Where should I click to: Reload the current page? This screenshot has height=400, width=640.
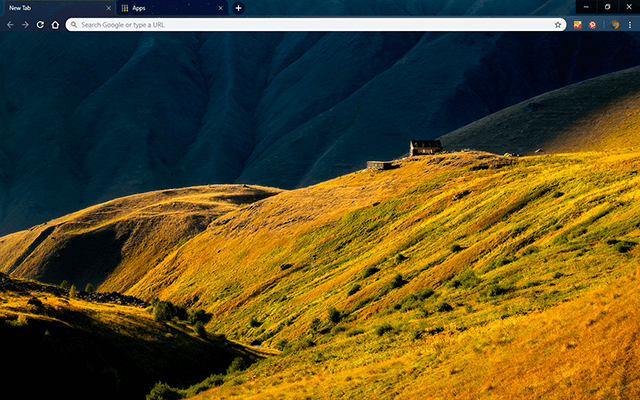(40, 24)
